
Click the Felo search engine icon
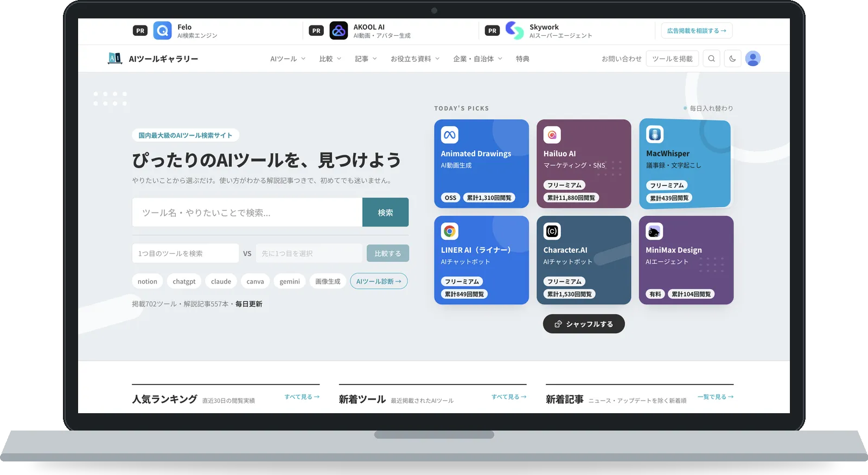[163, 30]
